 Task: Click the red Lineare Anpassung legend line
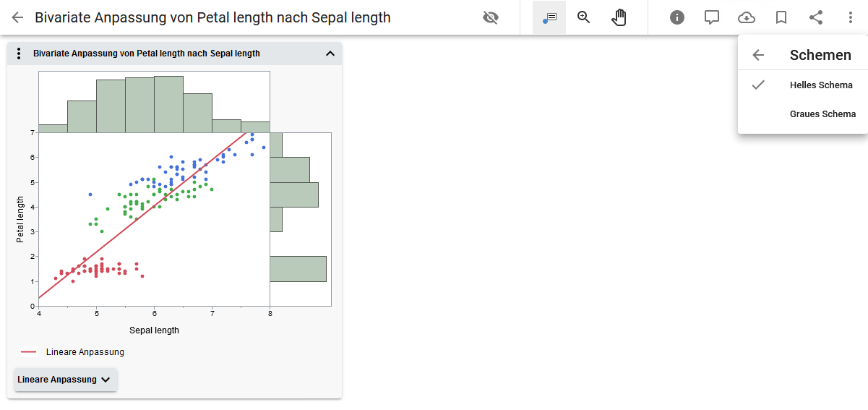point(29,352)
